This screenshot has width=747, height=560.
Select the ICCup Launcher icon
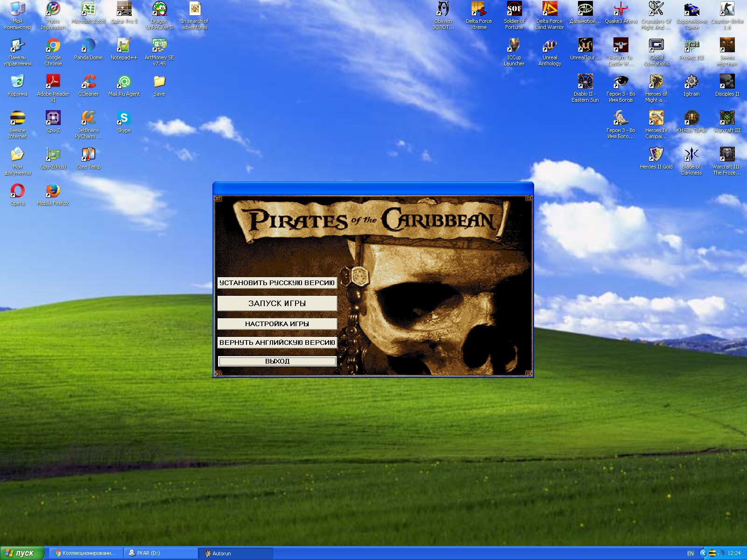pyautogui.click(x=514, y=52)
